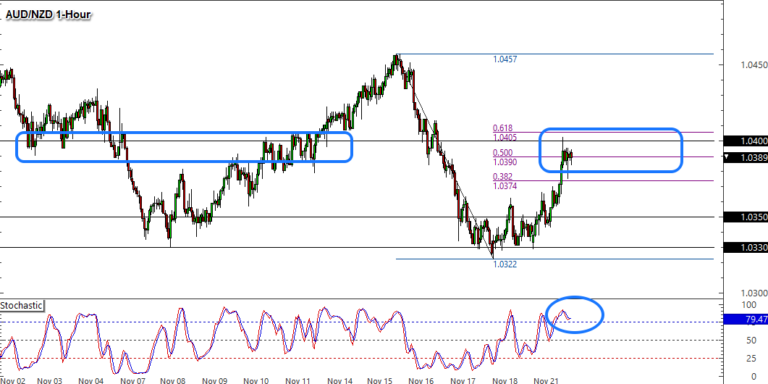Click the Nov 03 date label
The image size is (768, 384).
(50, 381)
